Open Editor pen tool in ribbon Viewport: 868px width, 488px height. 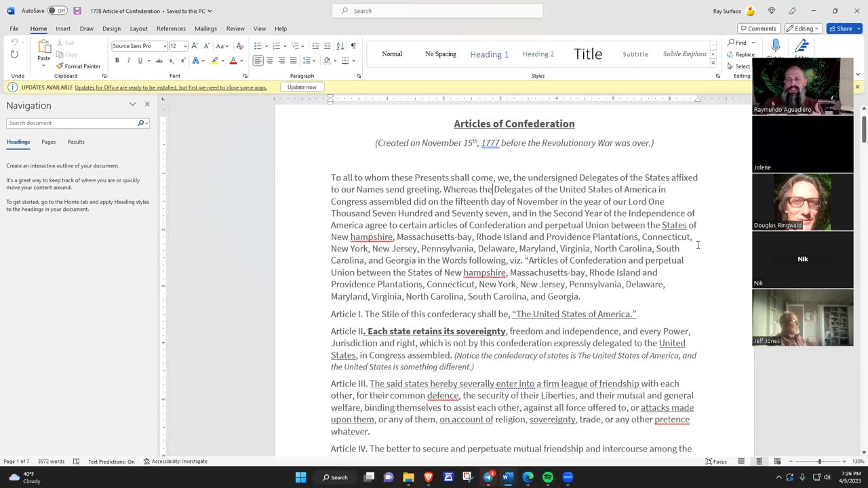[x=802, y=49]
